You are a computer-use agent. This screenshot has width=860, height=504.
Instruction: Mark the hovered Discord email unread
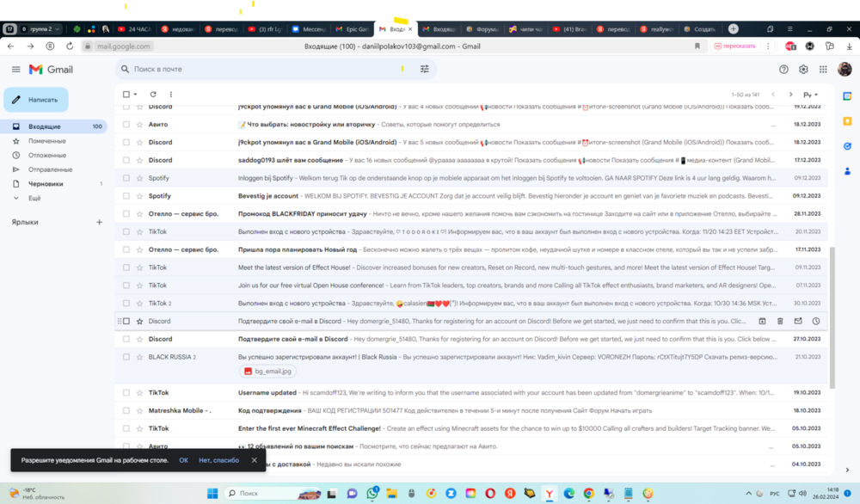click(x=798, y=321)
